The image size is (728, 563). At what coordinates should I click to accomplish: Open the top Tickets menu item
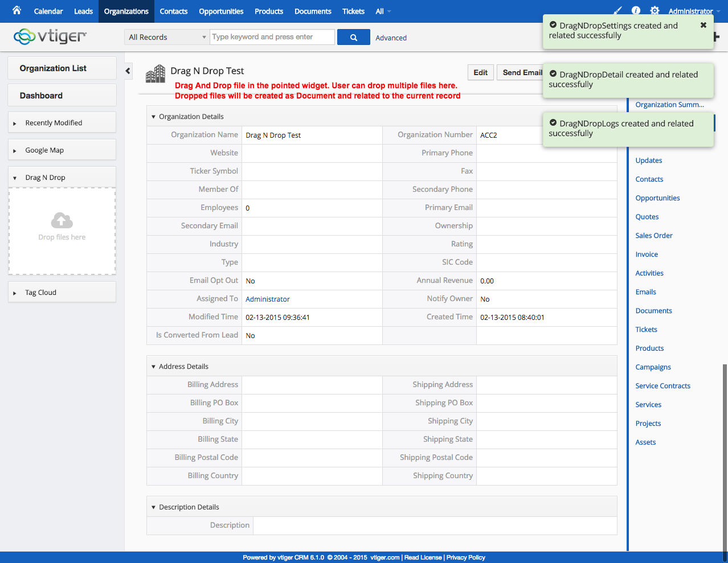point(353,11)
